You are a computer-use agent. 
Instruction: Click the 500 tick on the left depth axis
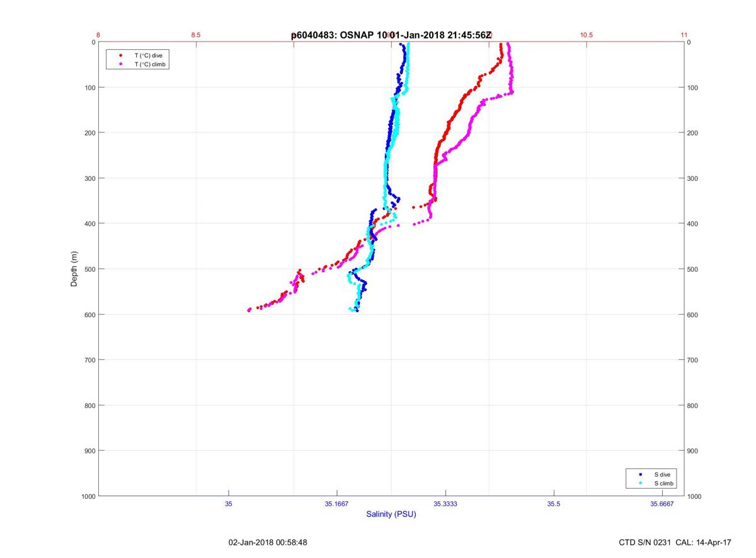(89, 269)
